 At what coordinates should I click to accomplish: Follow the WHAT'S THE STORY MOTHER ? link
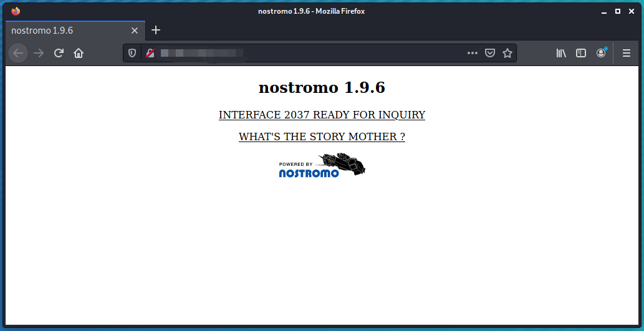coord(322,137)
